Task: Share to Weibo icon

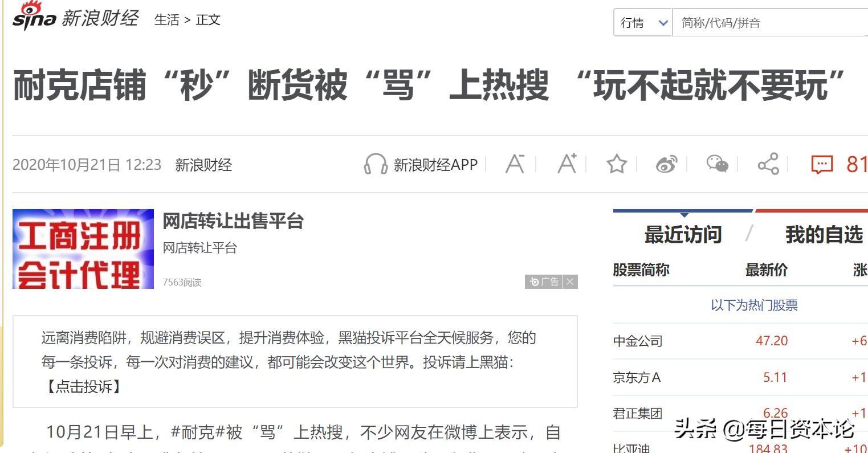Action: [x=666, y=165]
